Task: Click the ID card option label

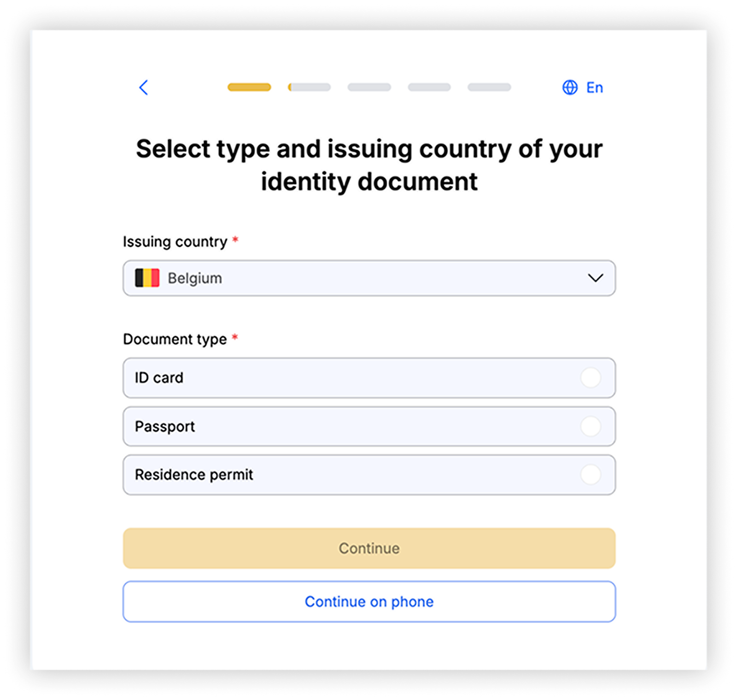Action: coord(159,378)
